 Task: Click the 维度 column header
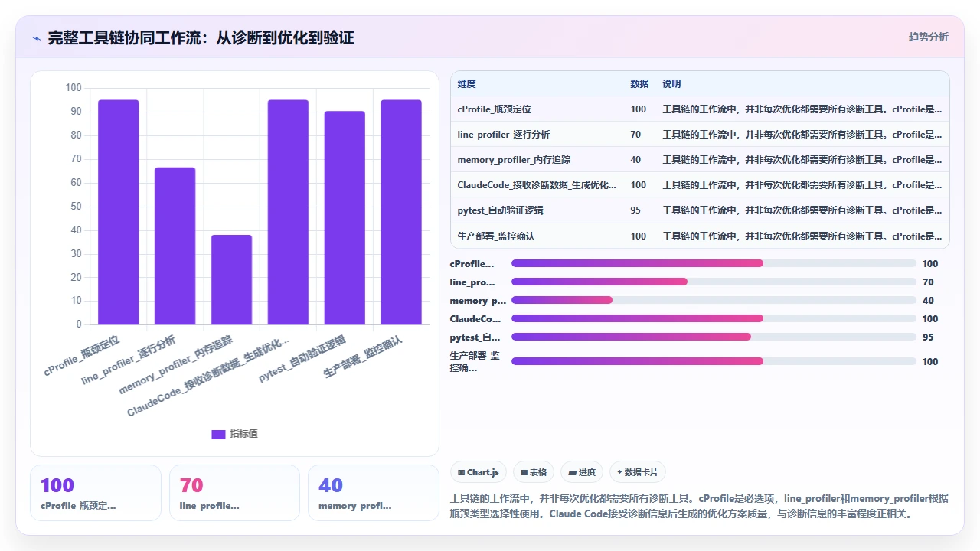point(466,84)
